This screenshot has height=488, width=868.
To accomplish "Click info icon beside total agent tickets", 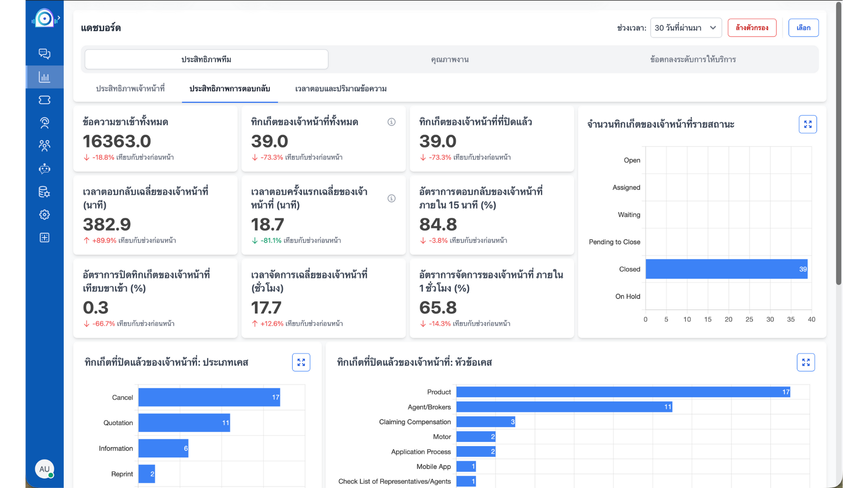I will click(392, 122).
